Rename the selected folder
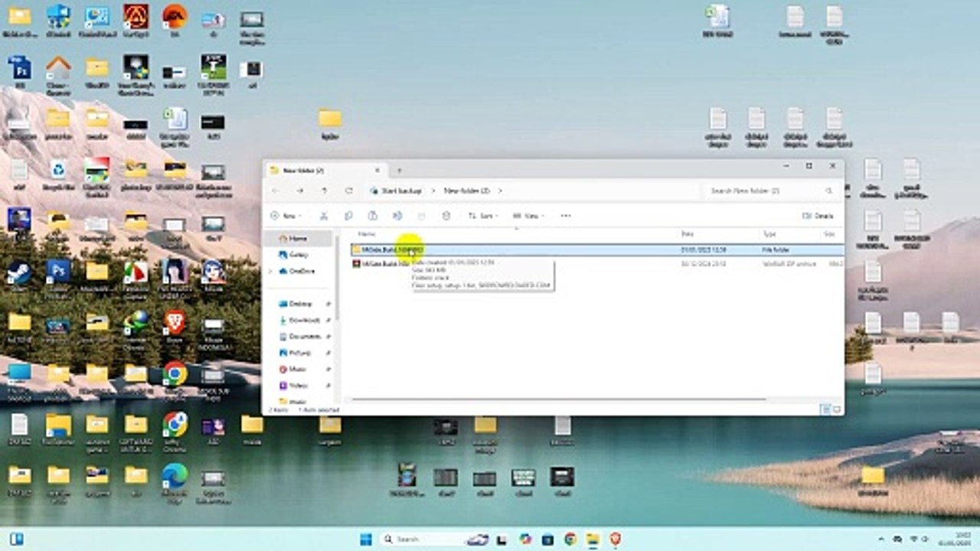The image size is (980, 551). (x=397, y=216)
